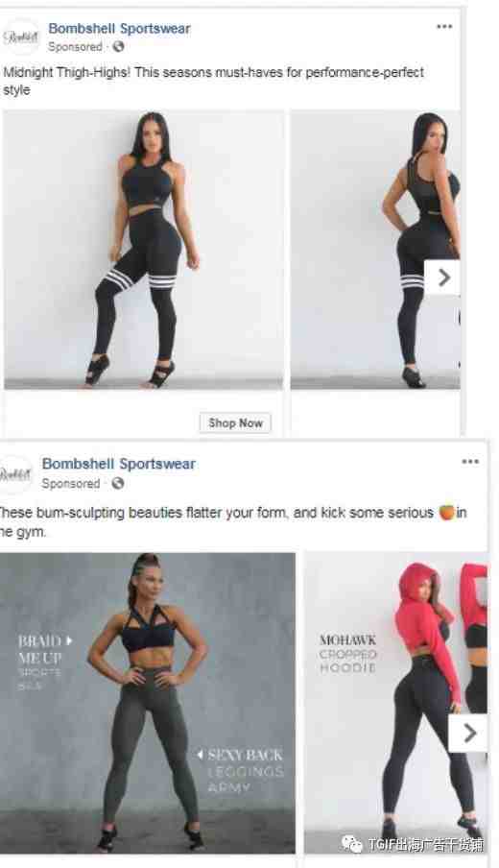Click Midnight Thigh-Highs caption text
Image resolution: width=499 pixels, height=868 pixels.
tap(214, 81)
